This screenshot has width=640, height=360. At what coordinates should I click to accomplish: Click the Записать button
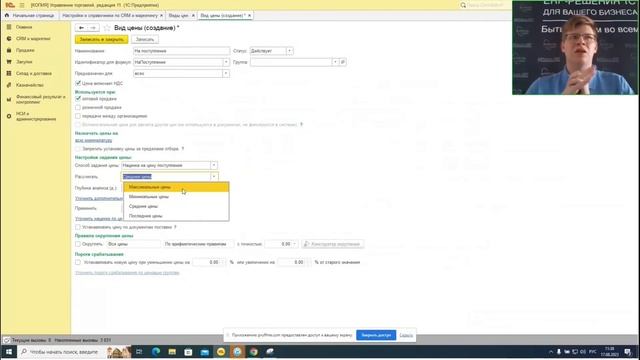[145, 40]
